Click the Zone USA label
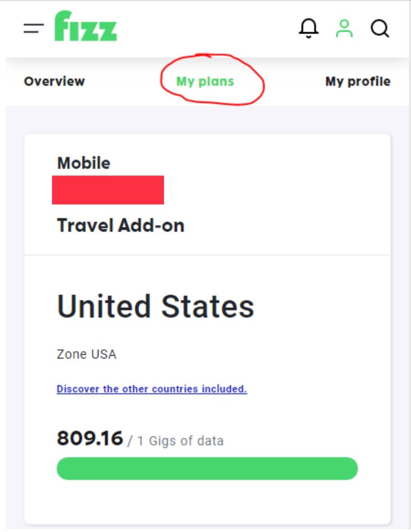 [x=86, y=354]
